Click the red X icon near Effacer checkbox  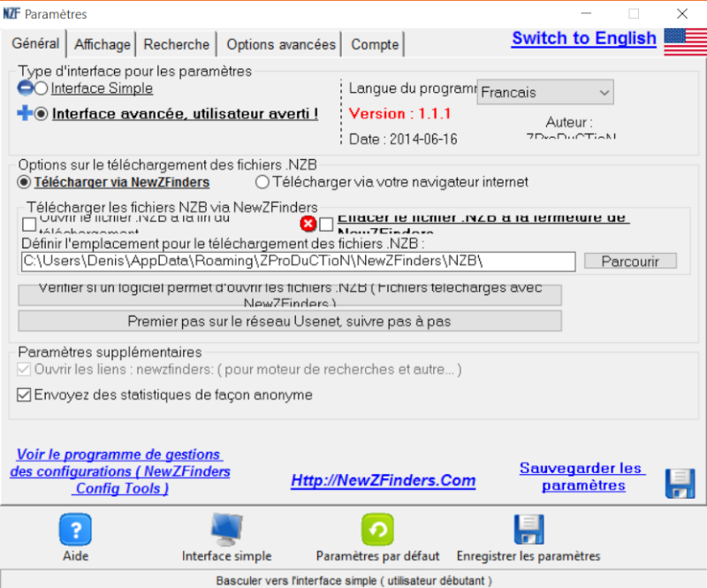coord(308,224)
